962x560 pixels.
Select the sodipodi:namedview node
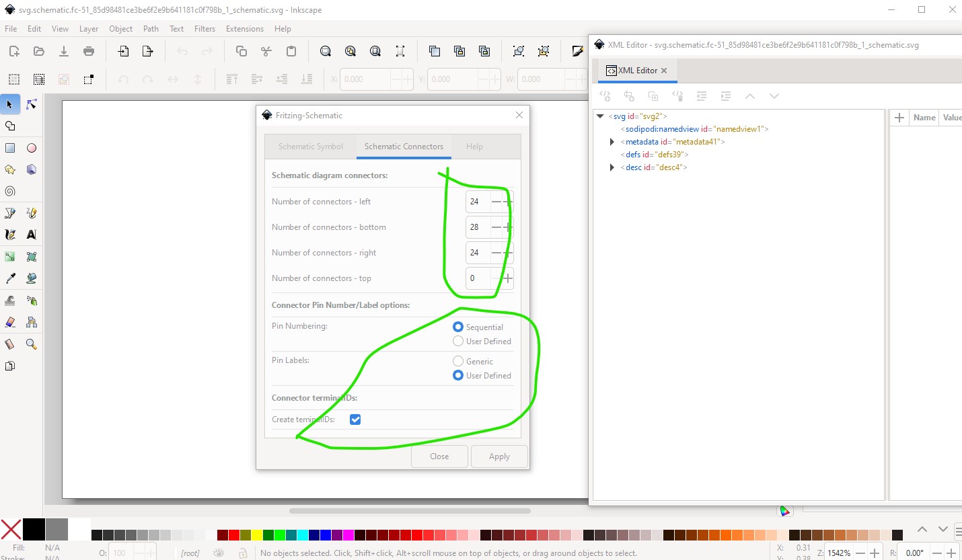point(695,129)
